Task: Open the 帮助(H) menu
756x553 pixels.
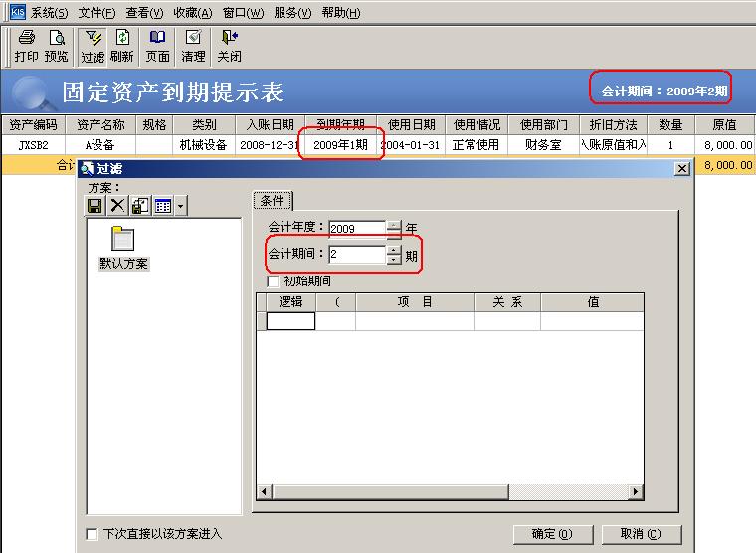Action: tap(341, 13)
